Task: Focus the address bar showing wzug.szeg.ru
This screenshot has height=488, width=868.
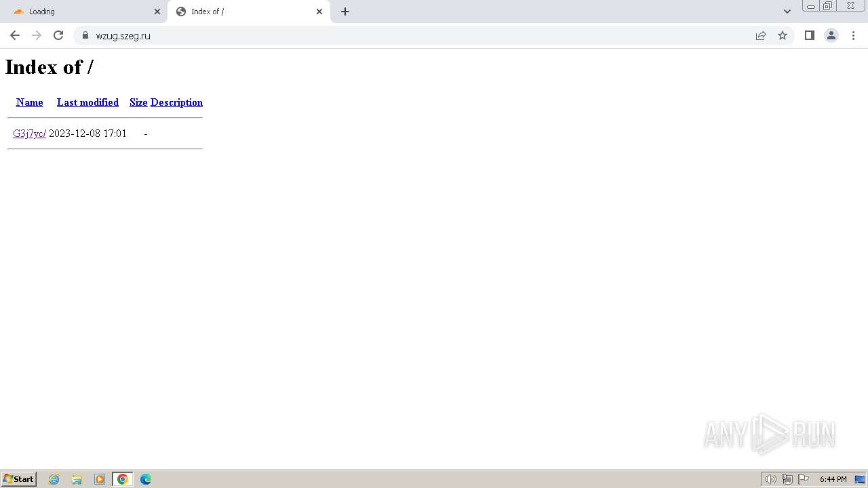Action: [x=414, y=35]
